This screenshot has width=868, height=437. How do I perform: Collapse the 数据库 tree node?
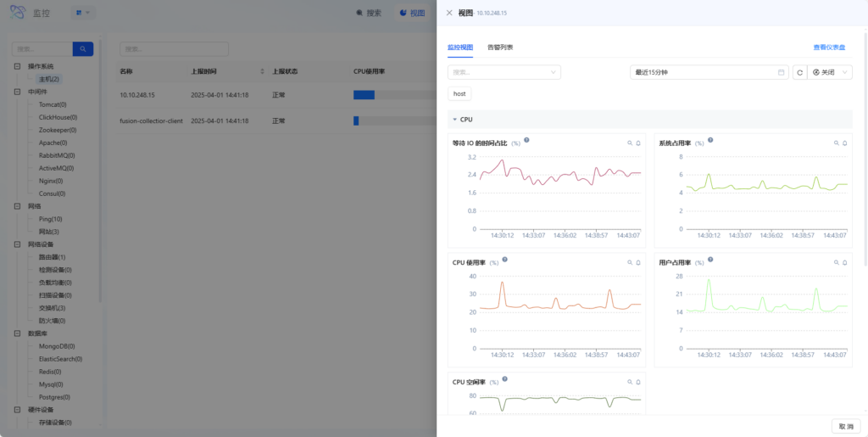[17, 333]
